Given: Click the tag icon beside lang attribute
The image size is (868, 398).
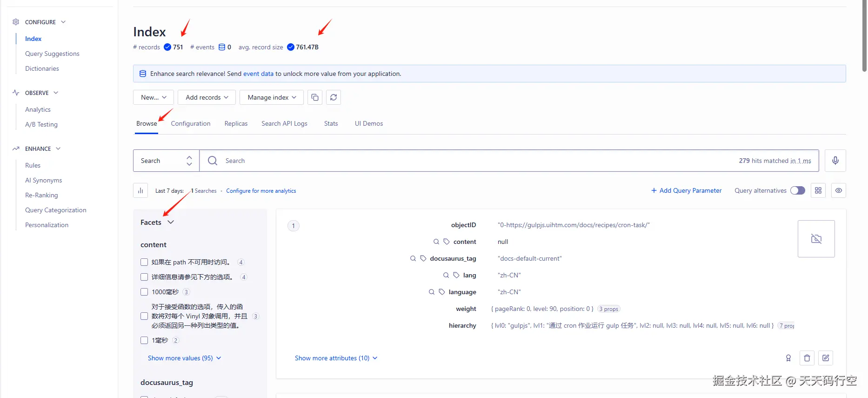Looking at the screenshot, I should click(x=456, y=275).
